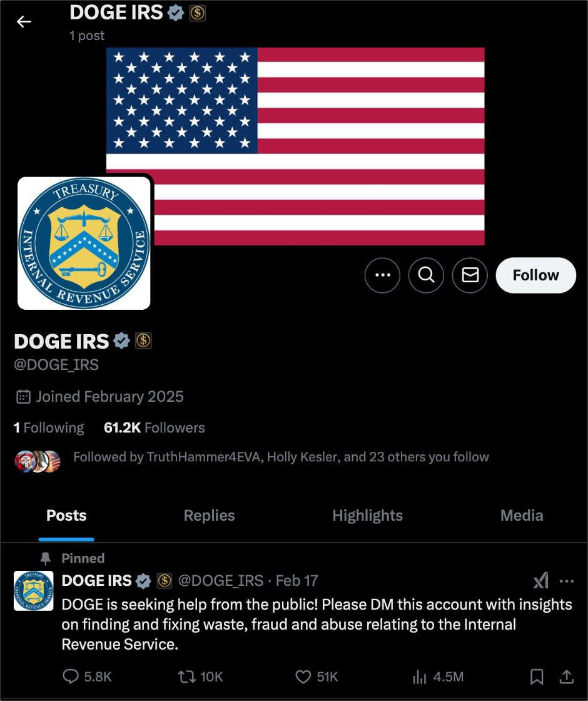The image size is (588, 701).
Task: Switch to the Highlights tab
Action: point(367,516)
